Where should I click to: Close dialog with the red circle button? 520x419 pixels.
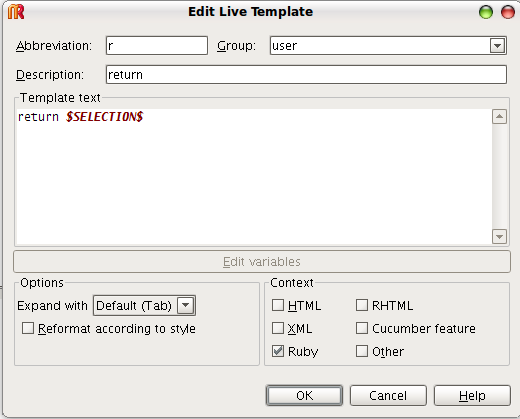pos(508,12)
